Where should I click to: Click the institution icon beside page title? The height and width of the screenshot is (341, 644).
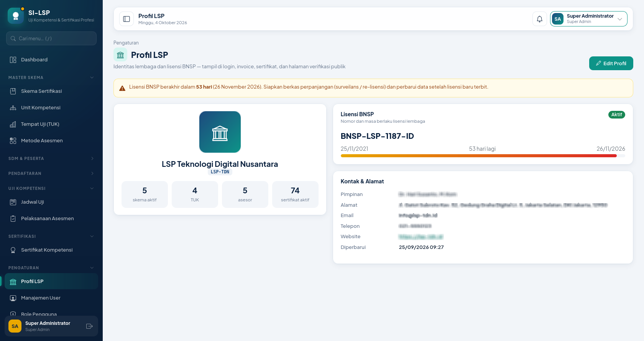pyautogui.click(x=120, y=55)
